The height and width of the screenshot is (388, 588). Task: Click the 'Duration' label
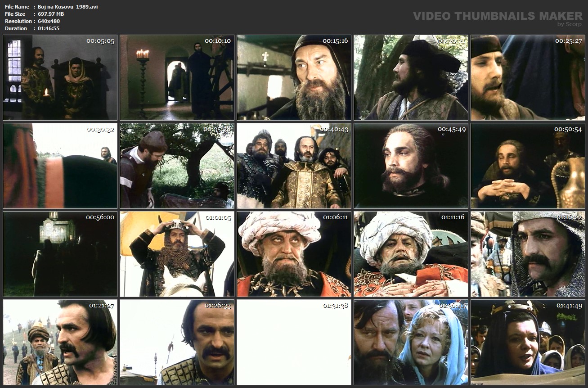pos(16,28)
